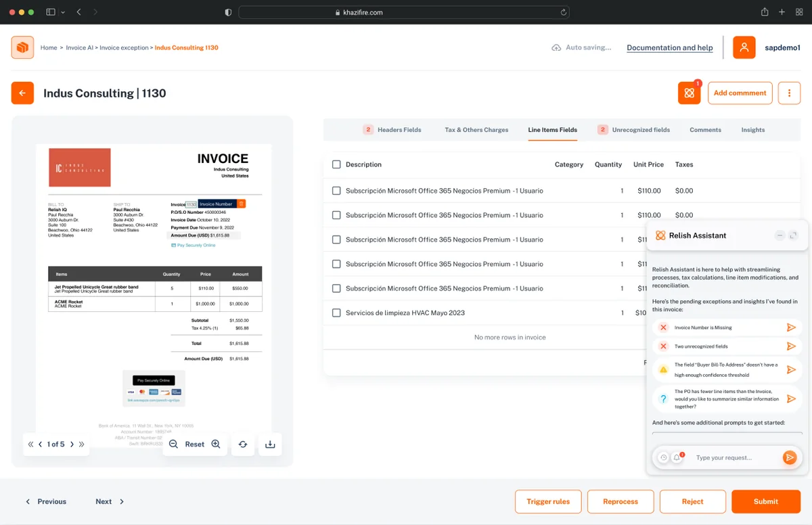812x525 pixels.
Task: Zoom out the invoice preview
Action: coord(174,444)
